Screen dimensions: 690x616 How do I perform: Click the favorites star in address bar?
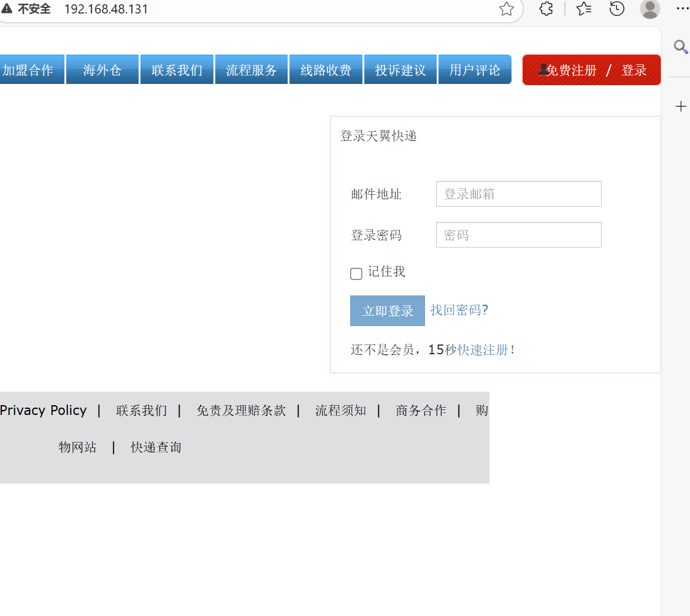(507, 9)
